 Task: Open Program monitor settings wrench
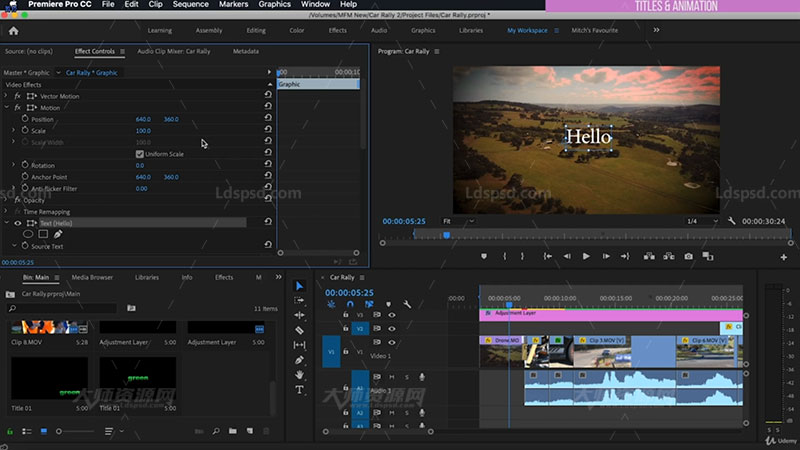pyautogui.click(x=732, y=221)
